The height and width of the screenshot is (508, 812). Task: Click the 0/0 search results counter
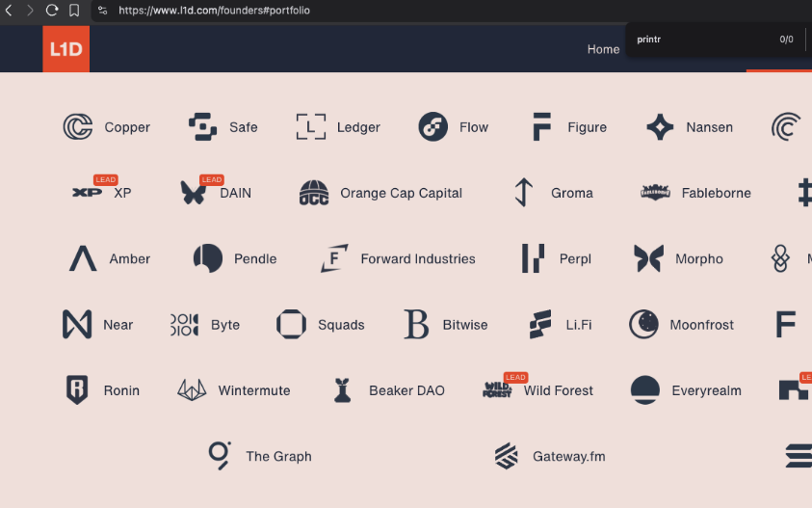point(786,40)
